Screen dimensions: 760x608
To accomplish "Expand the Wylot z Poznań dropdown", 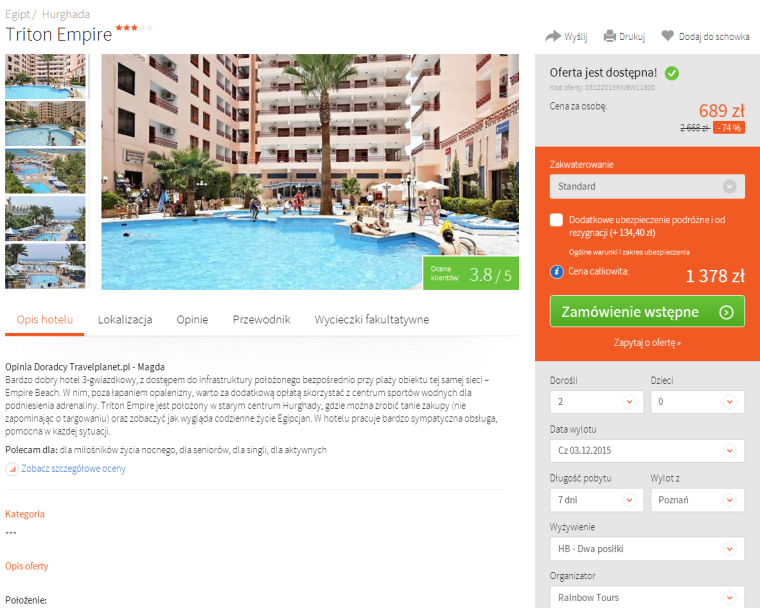I will (697, 500).
